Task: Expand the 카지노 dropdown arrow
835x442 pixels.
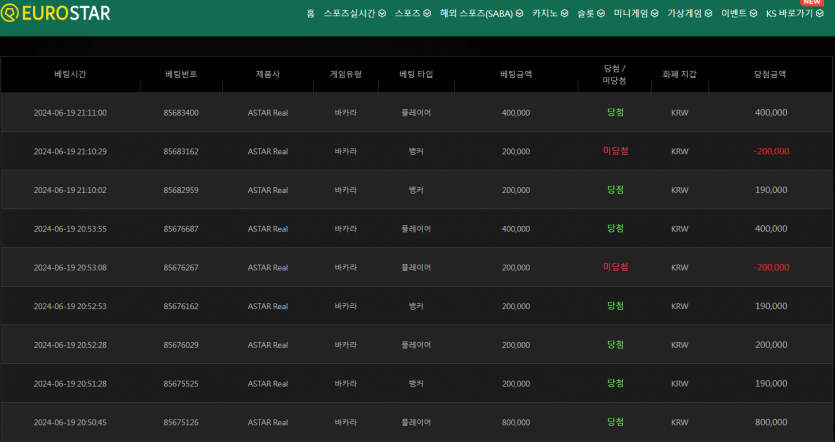Action: click(564, 13)
